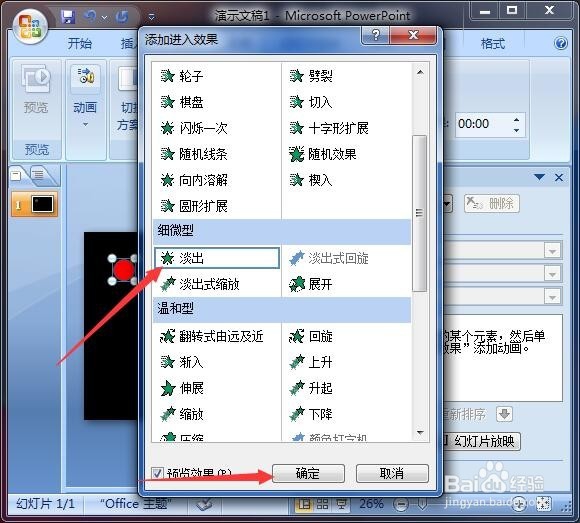Click the 温和型 category header

point(282,310)
